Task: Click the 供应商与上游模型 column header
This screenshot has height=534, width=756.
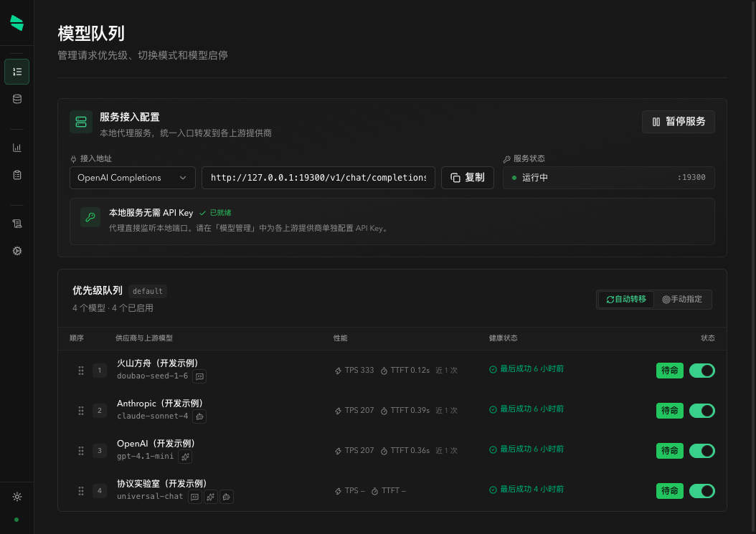Action: tap(144, 338)
